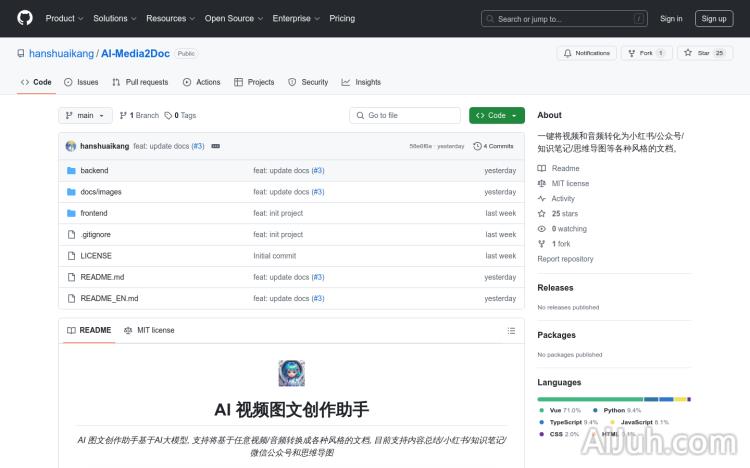
Task: Click the repository icon before hanshuaikang
Action: point(21,53)
